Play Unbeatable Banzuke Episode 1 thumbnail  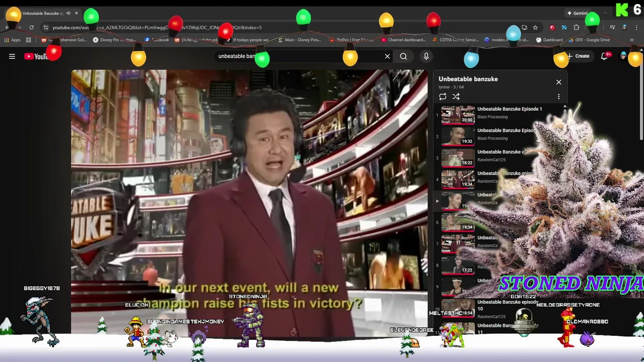(458, 115)
